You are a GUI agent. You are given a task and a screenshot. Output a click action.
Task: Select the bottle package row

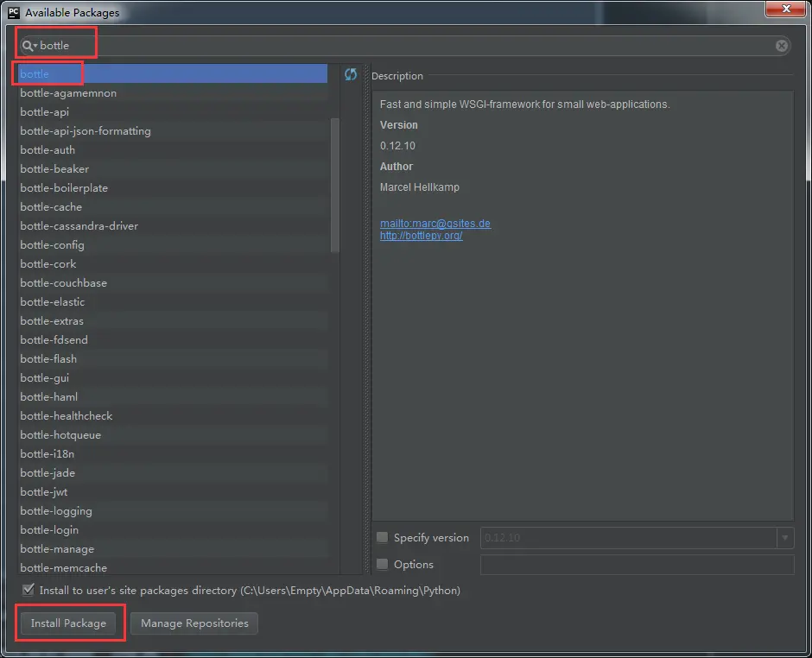tap(173, 73)
